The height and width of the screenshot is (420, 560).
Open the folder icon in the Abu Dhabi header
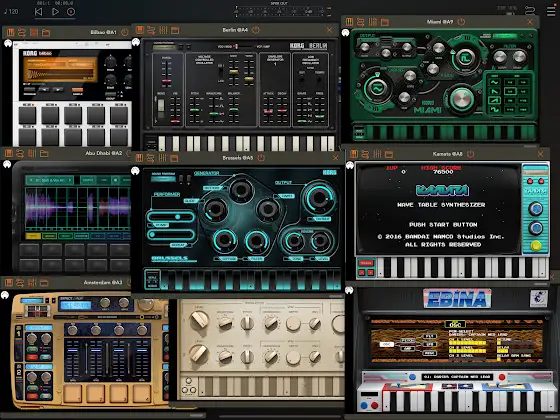click(x=44, y=154)
